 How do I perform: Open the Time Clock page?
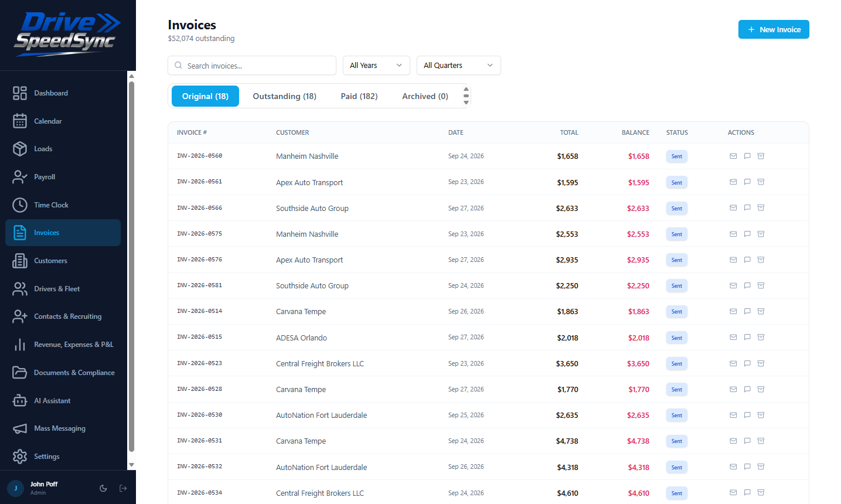click(63, 205)
